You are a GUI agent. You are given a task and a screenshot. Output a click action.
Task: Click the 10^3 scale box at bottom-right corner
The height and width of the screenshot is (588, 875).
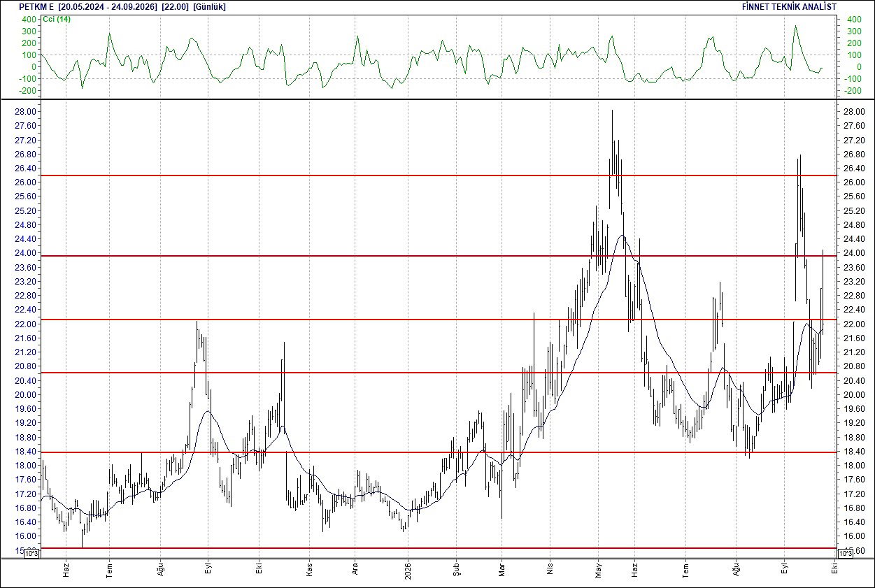tap(844, 553)
